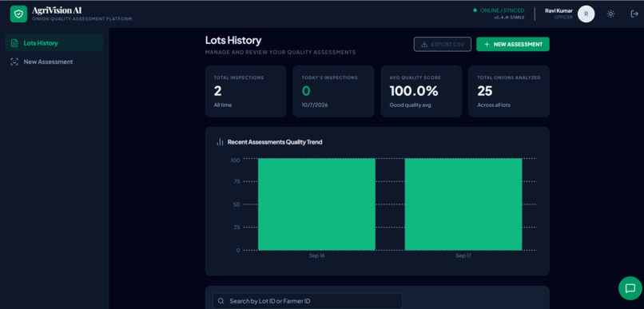Click the Ravi Kumar user name
This screenshot has width=644, height=309.
coord(559,10)
